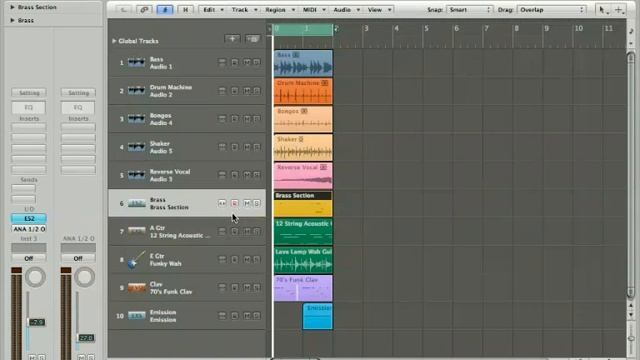
Task: Mute the Funky Wah E Gtr track
Action: [247, 259]
